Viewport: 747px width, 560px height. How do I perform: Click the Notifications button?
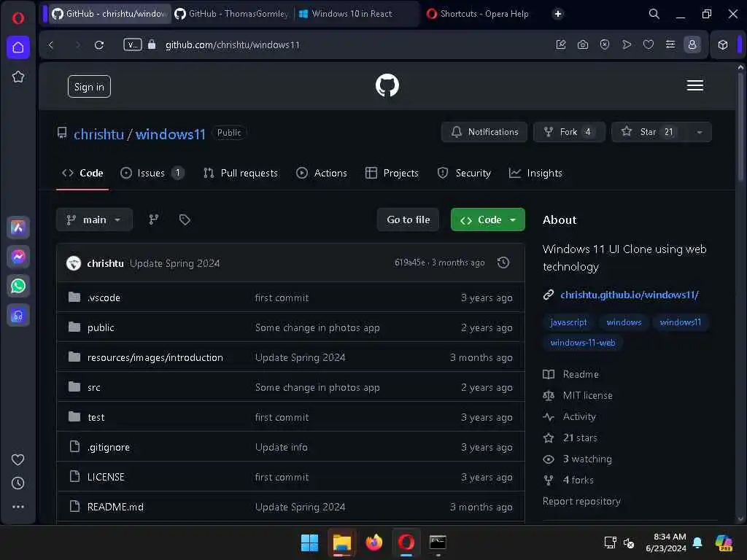point(484,132)
